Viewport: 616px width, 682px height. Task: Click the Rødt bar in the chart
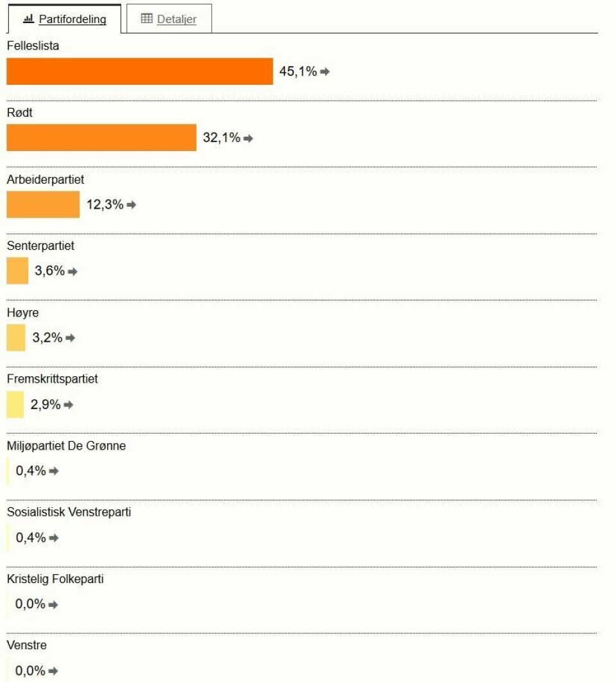pyautogui.click(x=101, y=137)
